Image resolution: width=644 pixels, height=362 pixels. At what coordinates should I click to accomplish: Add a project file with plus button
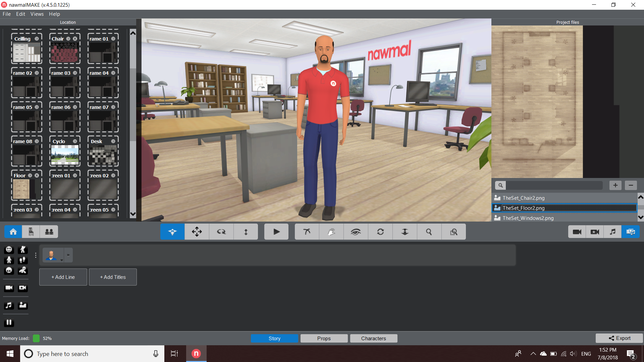[615, 185]
